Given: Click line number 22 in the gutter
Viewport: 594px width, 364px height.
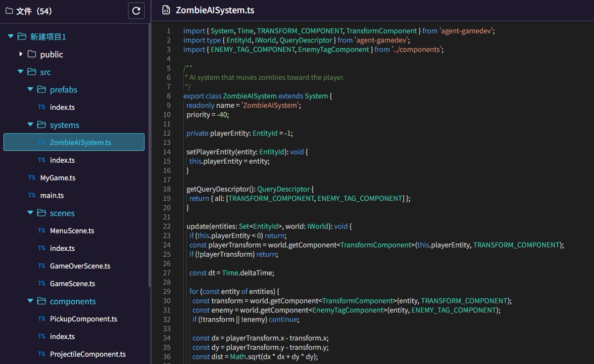Looking at the screenshot, I should point(167,226).
